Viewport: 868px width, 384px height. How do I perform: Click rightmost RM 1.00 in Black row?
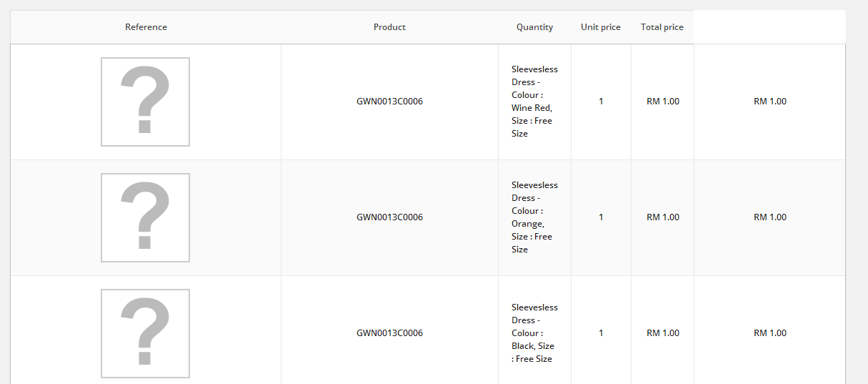769,333
